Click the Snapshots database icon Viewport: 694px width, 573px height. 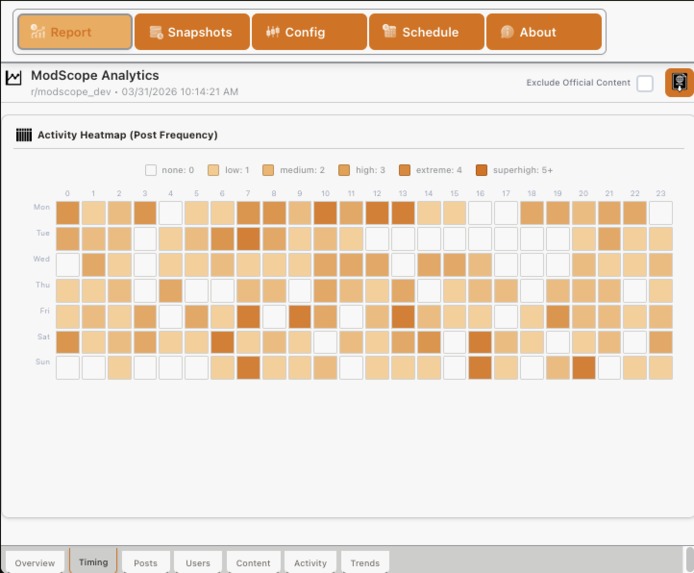point(156,32)
